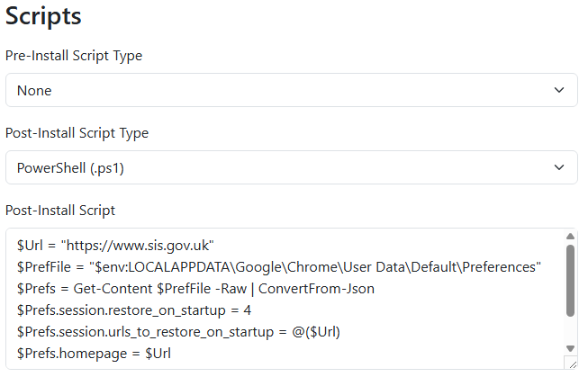Click the chevron arrow beside the None option
588x377 pixels.
[559, 90]
